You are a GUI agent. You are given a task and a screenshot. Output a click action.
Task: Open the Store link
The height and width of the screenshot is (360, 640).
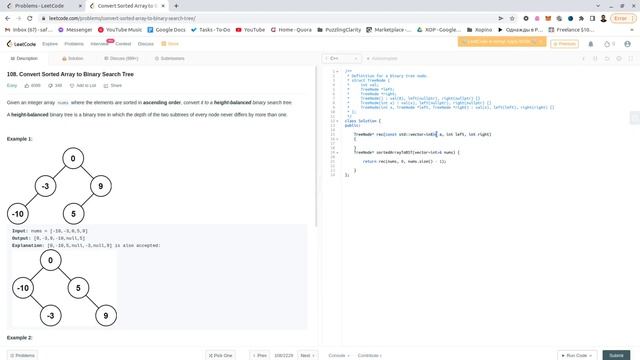coord(170,44)
